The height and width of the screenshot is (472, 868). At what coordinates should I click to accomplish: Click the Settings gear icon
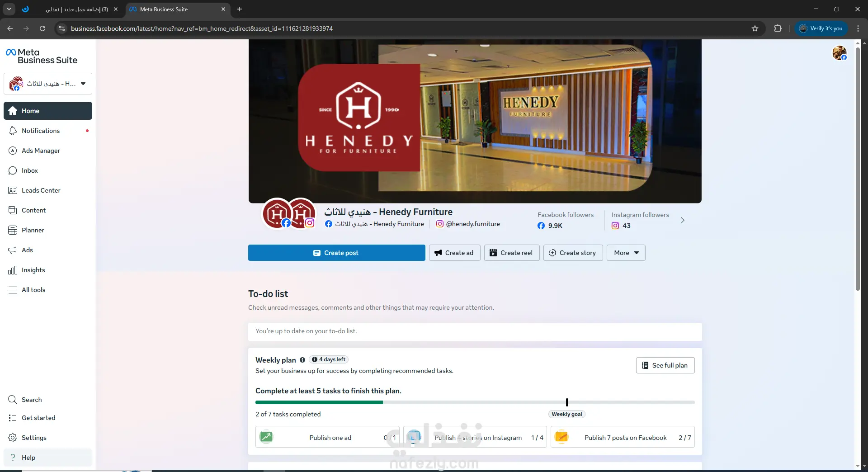[x=13, y=438]
